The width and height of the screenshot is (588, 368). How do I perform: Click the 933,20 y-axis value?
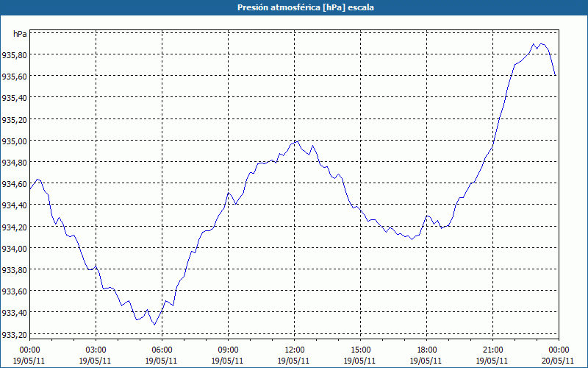(14, 334)
